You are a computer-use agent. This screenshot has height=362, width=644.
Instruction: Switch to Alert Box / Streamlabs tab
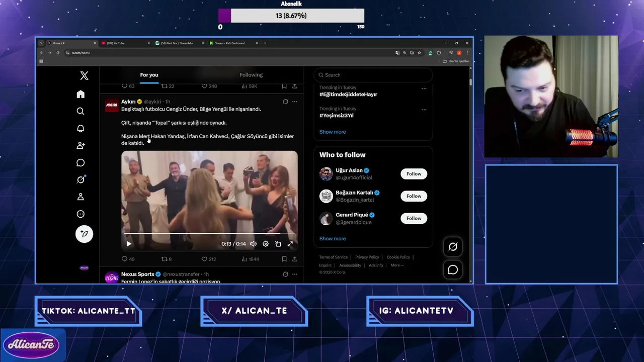[x=179, y=43]
